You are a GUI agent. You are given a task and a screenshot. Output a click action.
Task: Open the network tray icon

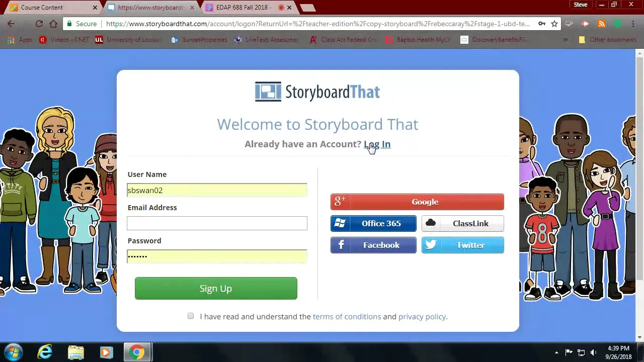click(581, 352)
